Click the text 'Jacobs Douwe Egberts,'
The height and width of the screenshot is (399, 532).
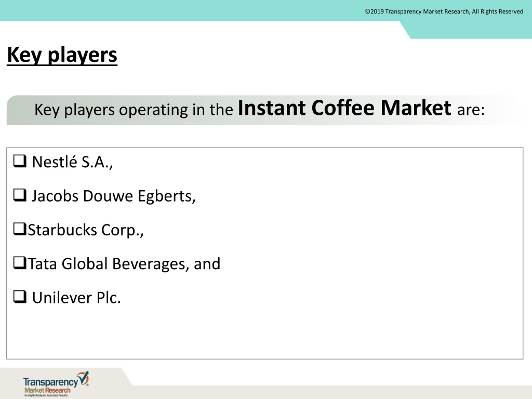114,196
